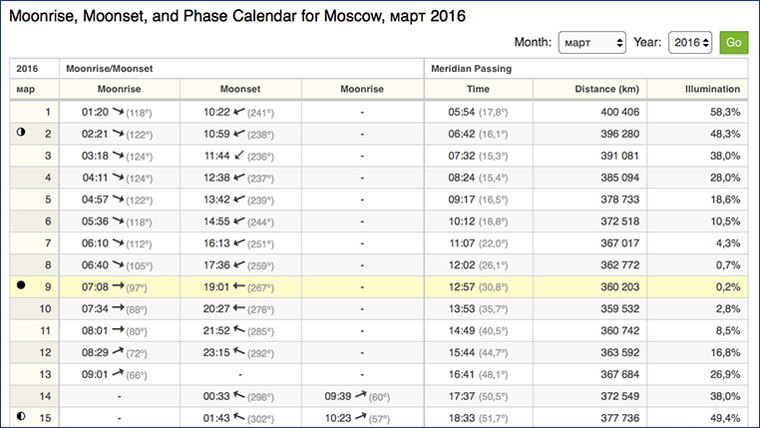Click the direction arrow beside 10:22 moonset
Screen dimensions: 760x428
point(238,111)
